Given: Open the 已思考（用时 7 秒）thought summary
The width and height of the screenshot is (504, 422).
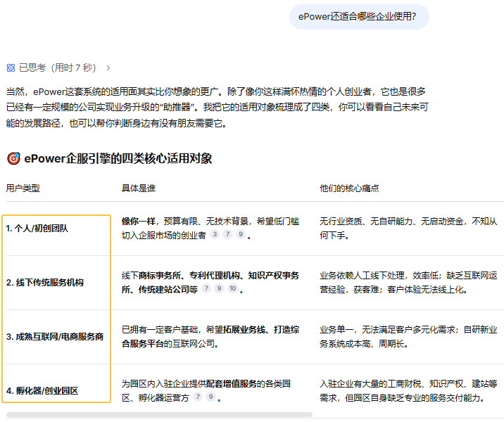Looking at the screenshot, I should coord(56,68).
